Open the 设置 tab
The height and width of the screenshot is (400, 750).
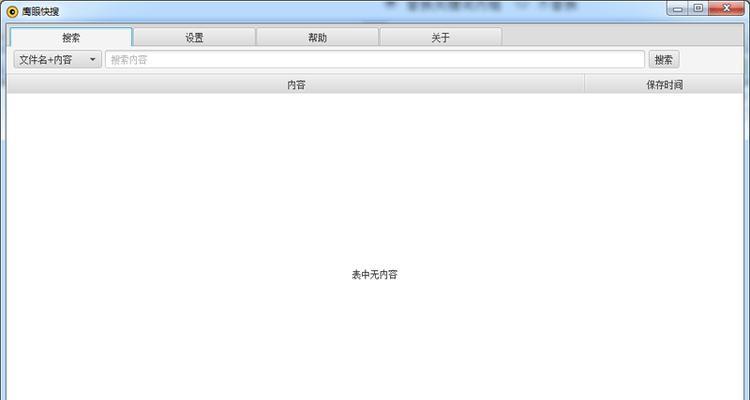click(194, 37)
